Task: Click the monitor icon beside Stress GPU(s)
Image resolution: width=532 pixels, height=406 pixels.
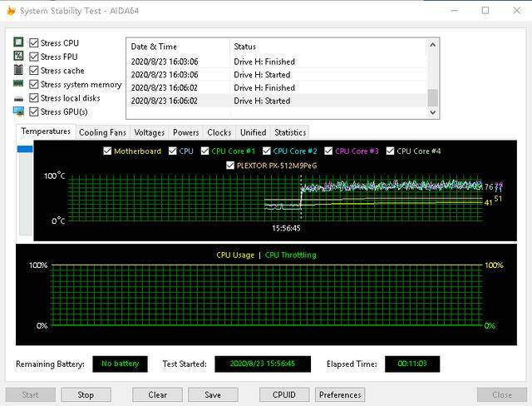Action: 18,111
